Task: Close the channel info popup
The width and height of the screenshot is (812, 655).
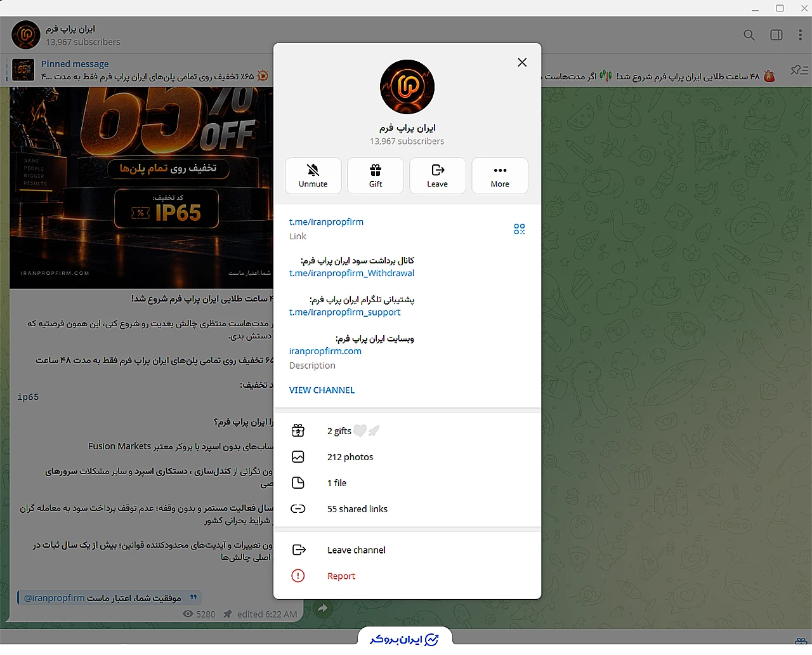Action: click(522, 62)
